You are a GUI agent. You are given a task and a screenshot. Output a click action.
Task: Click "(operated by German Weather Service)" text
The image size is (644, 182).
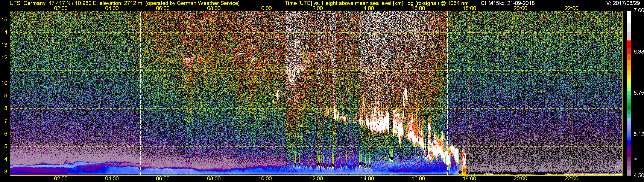(x=192, y=3)
